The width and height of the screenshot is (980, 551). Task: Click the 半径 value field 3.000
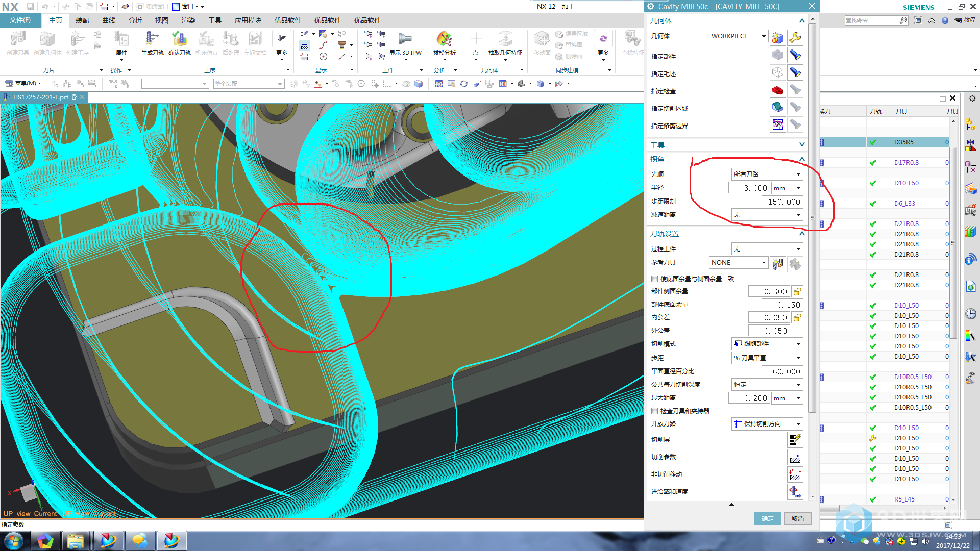tap(749, 188)
